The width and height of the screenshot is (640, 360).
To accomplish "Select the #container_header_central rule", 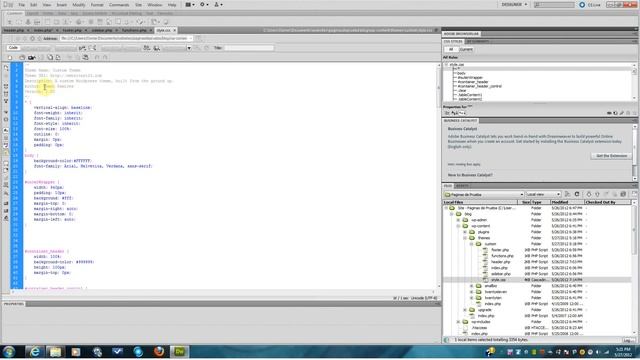I will 480,86.
